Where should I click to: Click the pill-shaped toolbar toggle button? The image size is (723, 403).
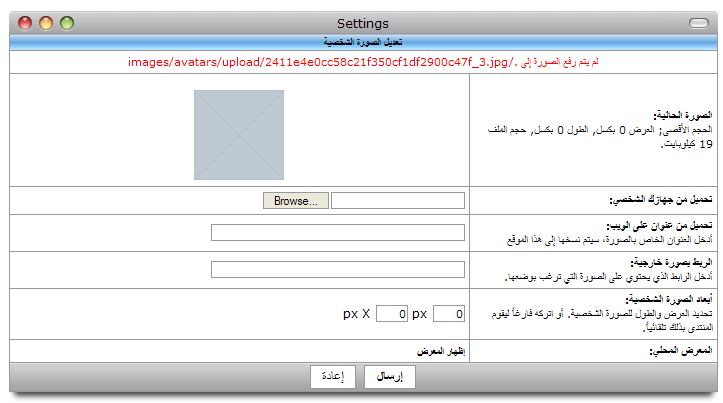(699, 23)
